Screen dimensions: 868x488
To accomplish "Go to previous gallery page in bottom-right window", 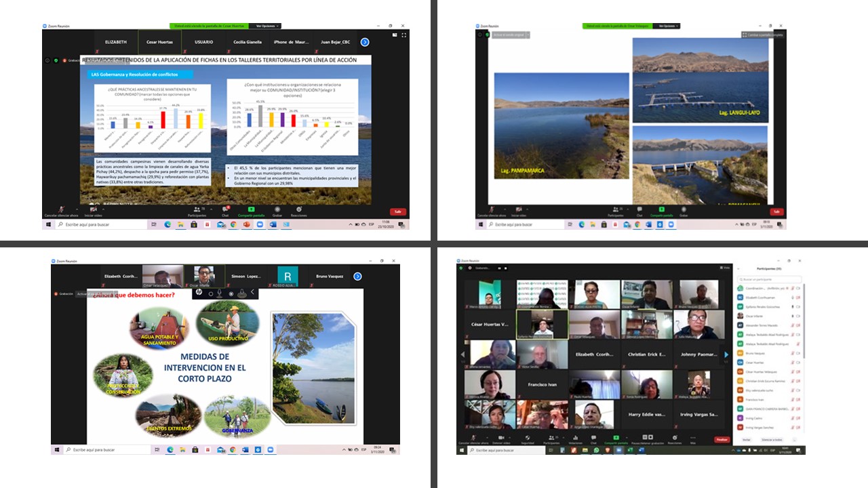I will (463, 354).
